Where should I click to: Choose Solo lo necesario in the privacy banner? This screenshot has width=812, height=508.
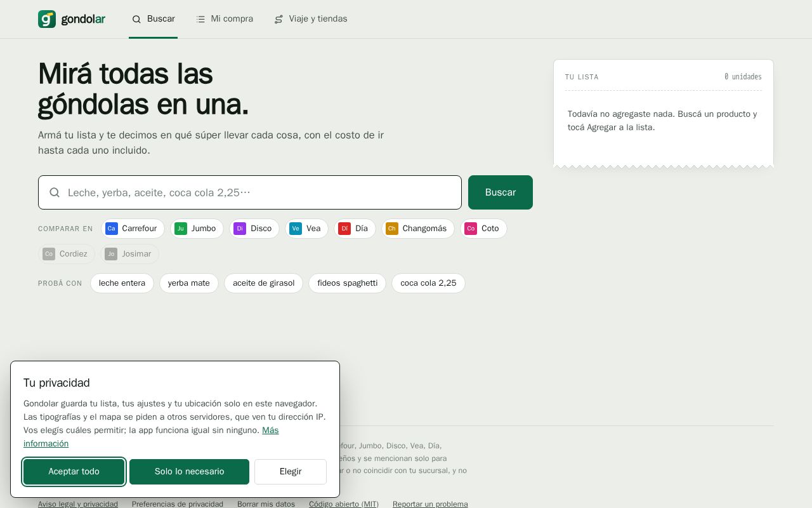point(189,472)
